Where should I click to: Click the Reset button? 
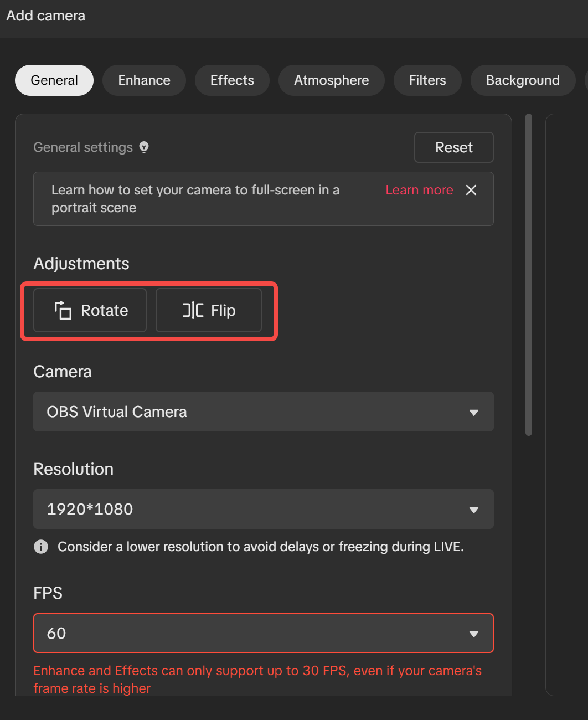454,147
